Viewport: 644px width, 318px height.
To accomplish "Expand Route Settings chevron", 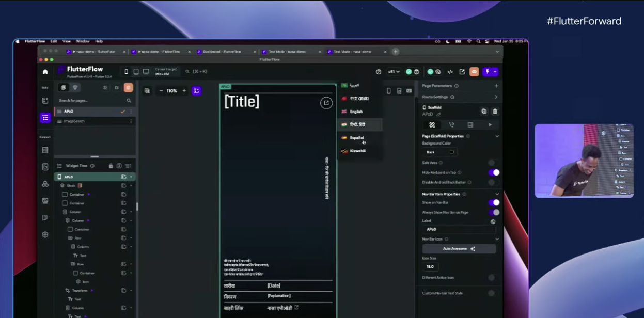I will (x=496, y=97).
